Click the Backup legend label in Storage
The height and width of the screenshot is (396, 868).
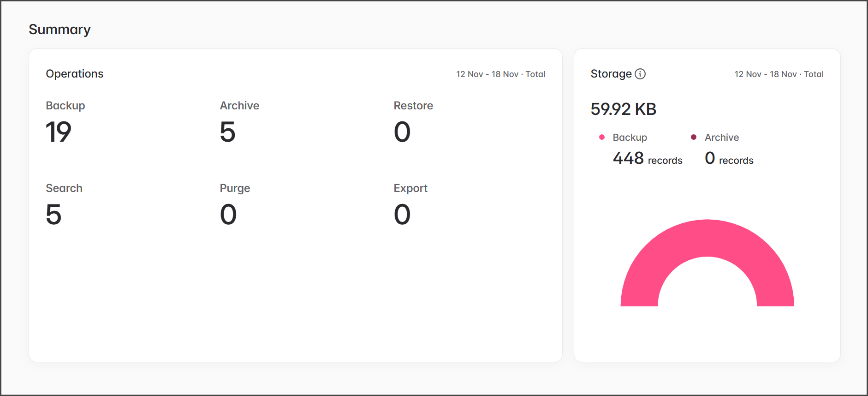[630, 138]
